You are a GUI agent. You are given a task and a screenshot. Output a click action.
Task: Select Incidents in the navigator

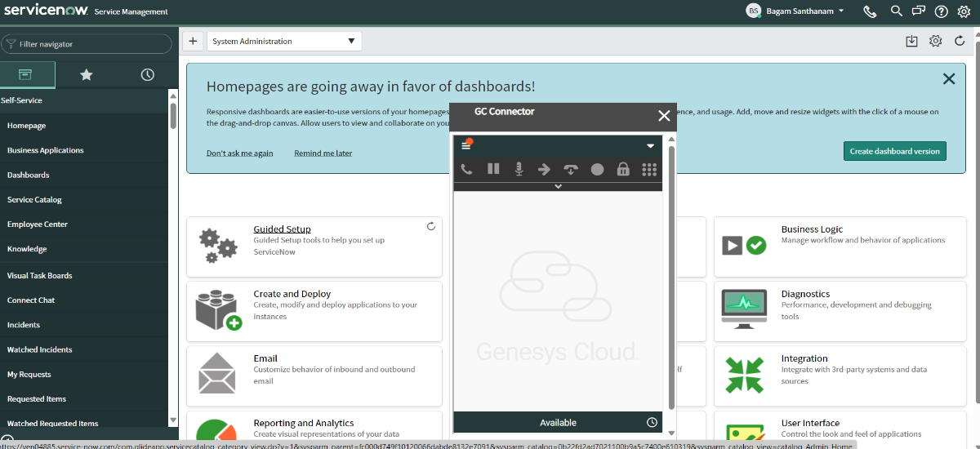(x=24, y=325)
